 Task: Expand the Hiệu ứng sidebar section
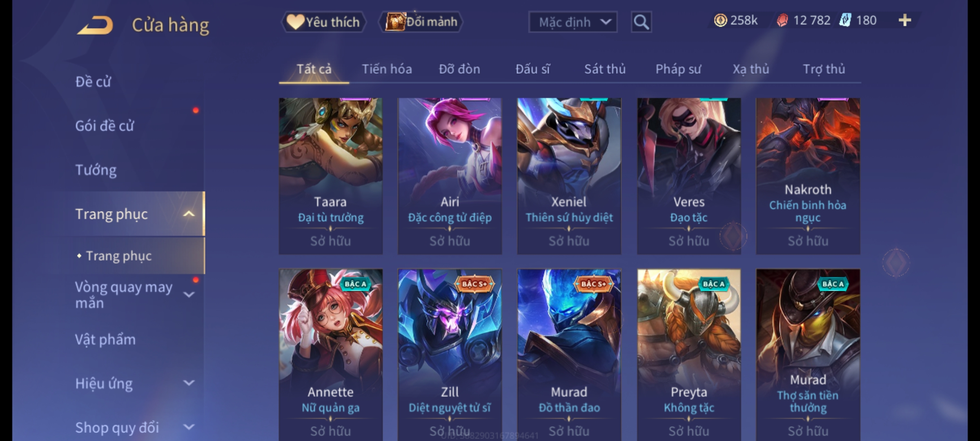[189, 383]
